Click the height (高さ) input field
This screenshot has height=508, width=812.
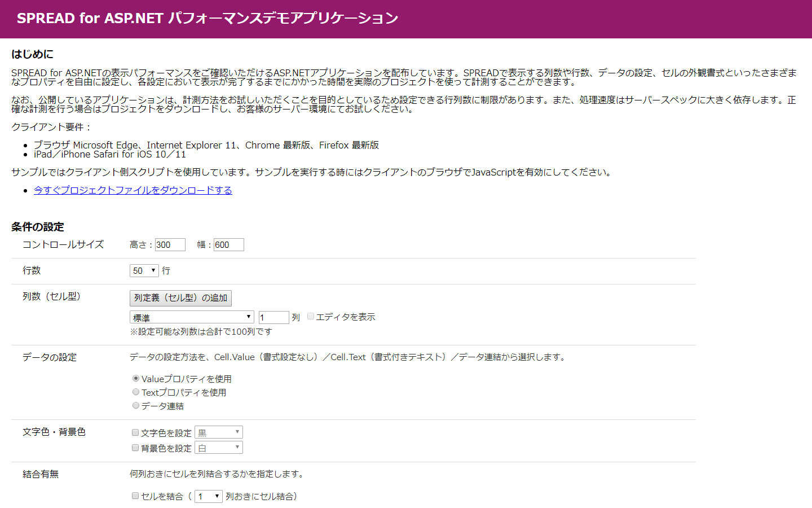(170, 244)
